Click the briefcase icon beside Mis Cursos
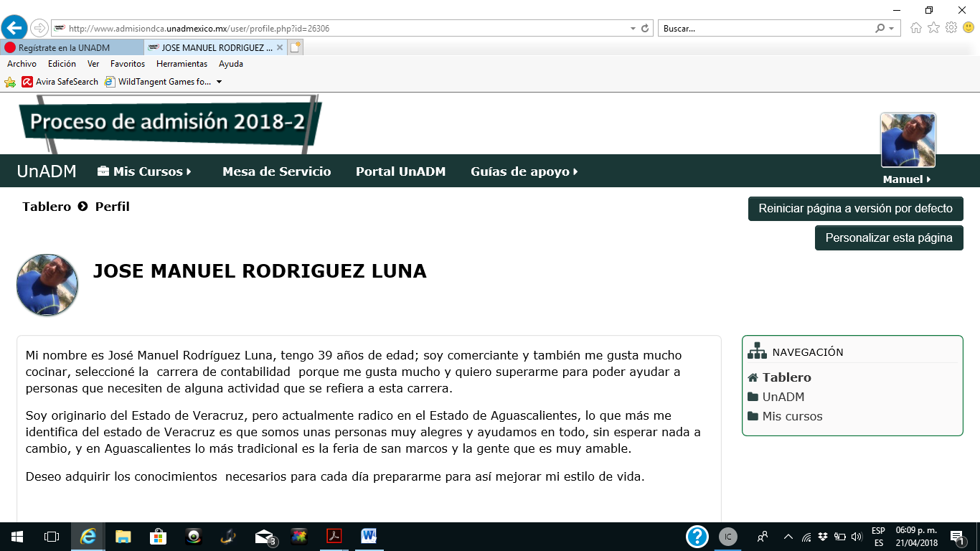Screen dimensions: 980x551 pyautogui.click(x=103, y=171)
